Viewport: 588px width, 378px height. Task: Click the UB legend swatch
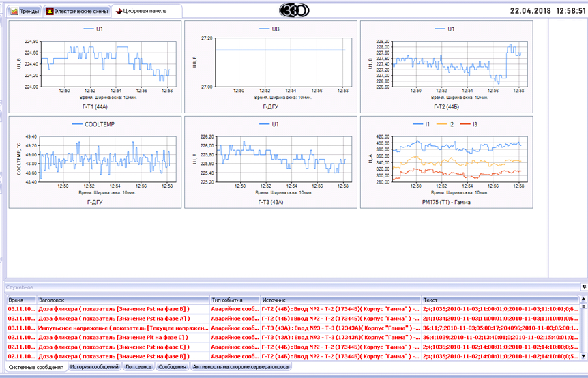click(264, 29)
